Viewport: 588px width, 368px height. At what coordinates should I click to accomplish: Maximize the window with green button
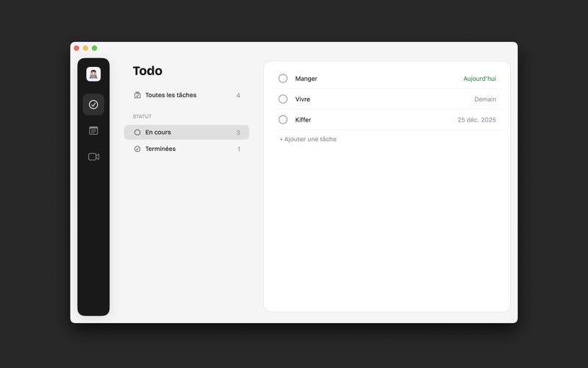(95, 48)
